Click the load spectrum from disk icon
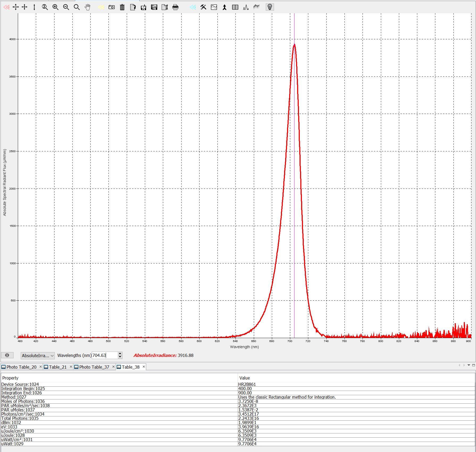Viewport: 476px width, 452px height. pyautogui.click(x=144, y=7)
